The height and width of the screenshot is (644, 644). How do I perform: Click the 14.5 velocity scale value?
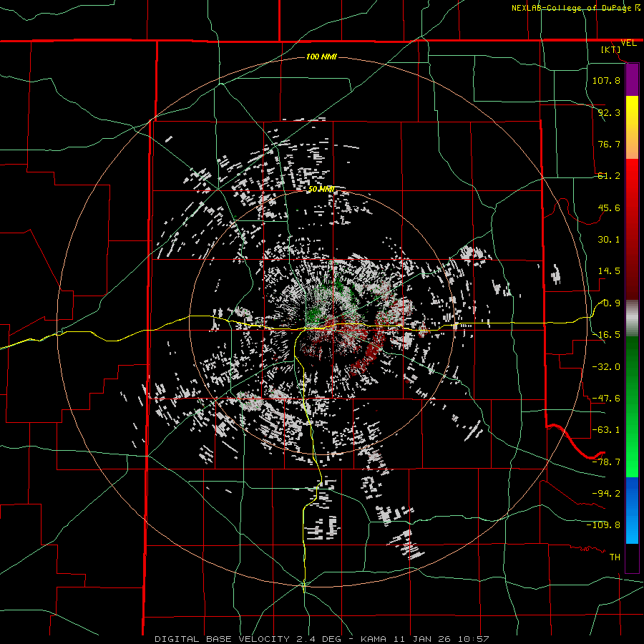tap(609, 271)
